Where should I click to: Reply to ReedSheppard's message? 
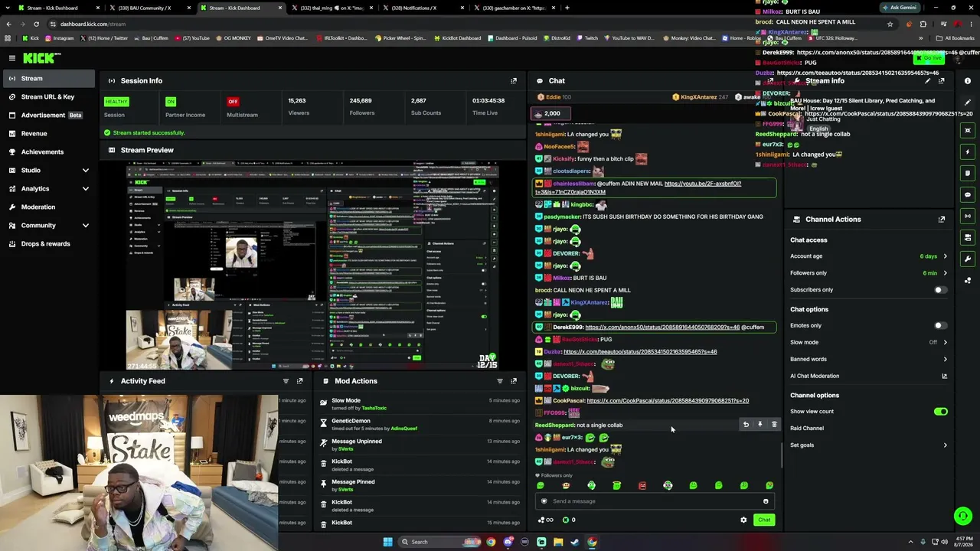tap(746, 424)
